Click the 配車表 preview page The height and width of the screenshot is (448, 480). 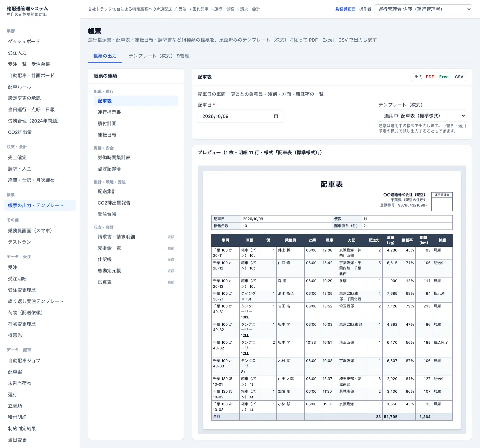click(x=332, y=300)
